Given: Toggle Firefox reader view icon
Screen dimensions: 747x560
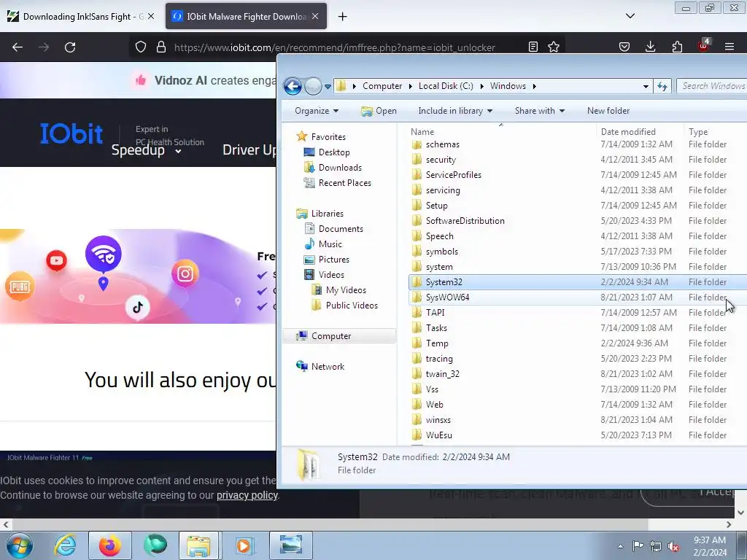Looking at the screenshot, I should click(533, 47).
